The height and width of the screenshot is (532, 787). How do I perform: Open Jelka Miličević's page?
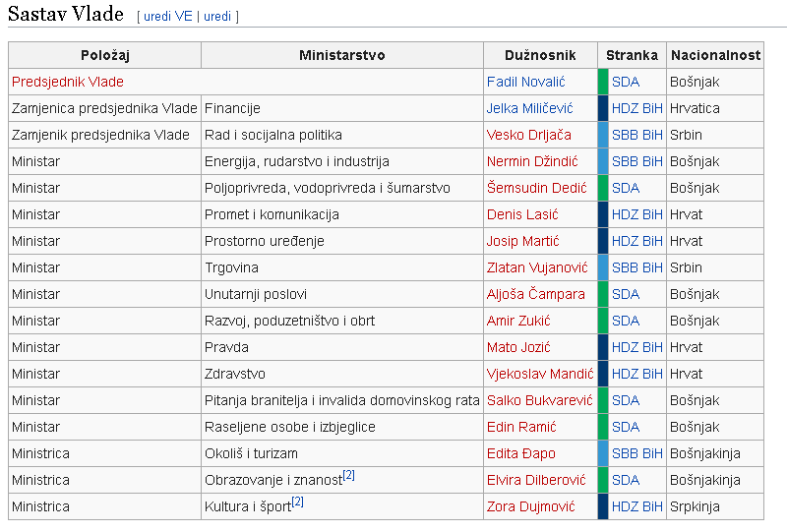tap(529, 108)
